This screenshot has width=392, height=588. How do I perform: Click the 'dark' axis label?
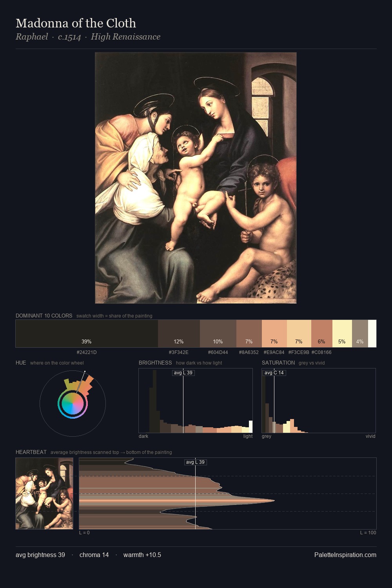pos(143,436)
